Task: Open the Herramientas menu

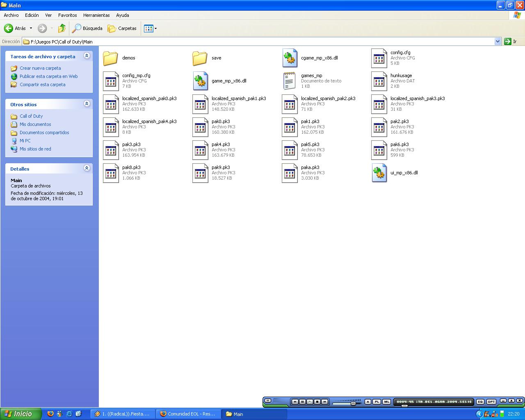Action: tap(96, 15)
